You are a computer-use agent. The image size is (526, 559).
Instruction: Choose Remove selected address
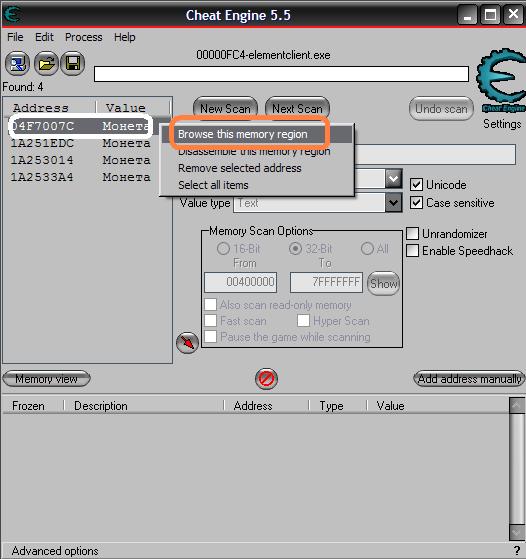[256, 168]
